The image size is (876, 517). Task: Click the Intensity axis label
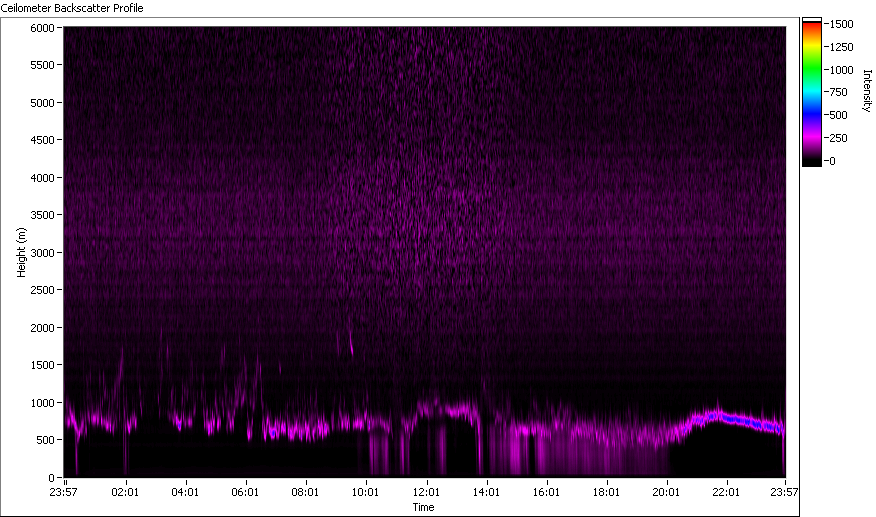tap(867, 91)
